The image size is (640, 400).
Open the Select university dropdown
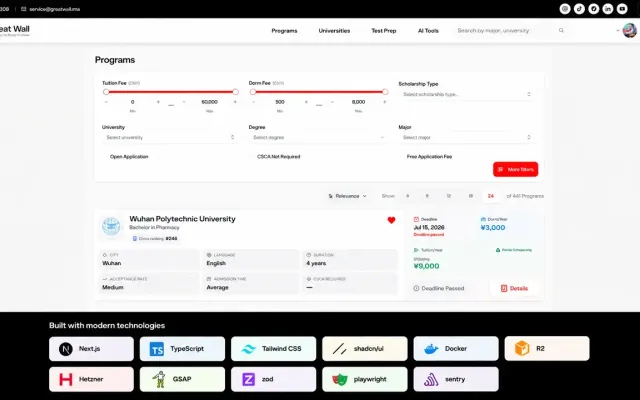click(170, 138)
